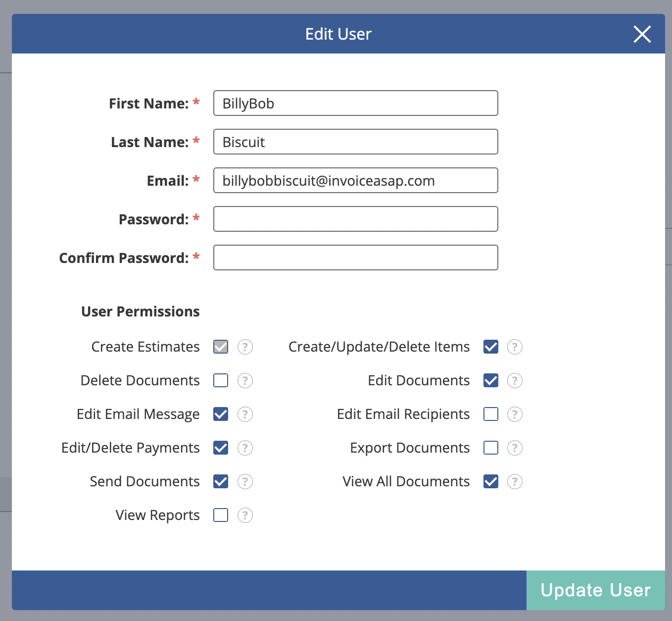Click the Confirm Password field
The width and height of the screenshot is (672, 621).
point(356,258)
